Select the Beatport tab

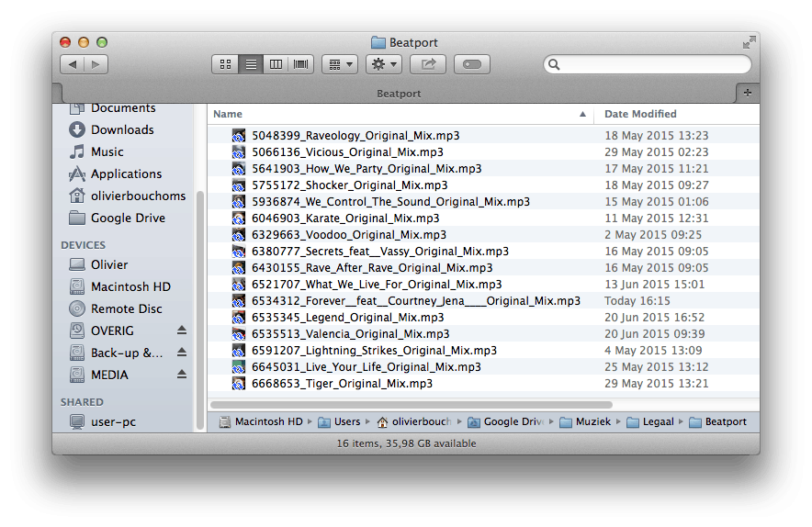click(399, 94)
